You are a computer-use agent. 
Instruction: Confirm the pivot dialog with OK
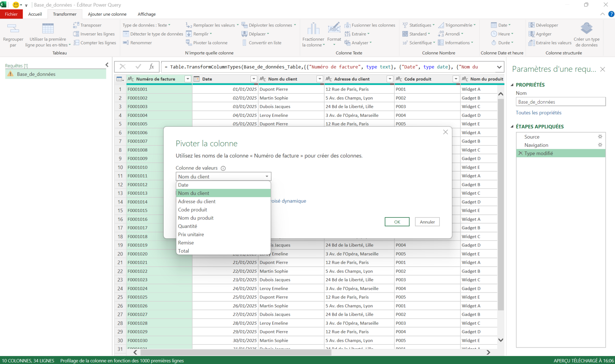397,222
